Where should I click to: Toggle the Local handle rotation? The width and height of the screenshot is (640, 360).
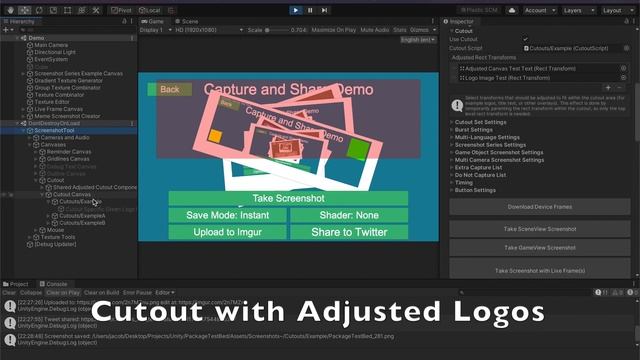149,10
